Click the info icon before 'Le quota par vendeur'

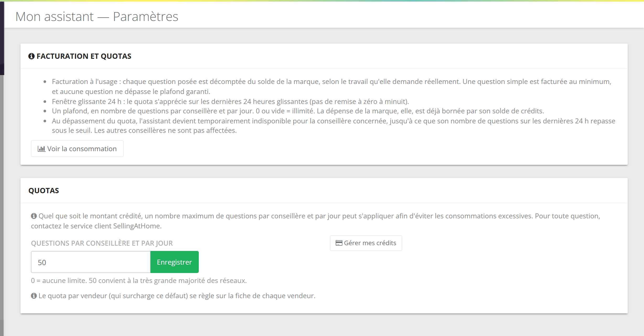(34, 296)
